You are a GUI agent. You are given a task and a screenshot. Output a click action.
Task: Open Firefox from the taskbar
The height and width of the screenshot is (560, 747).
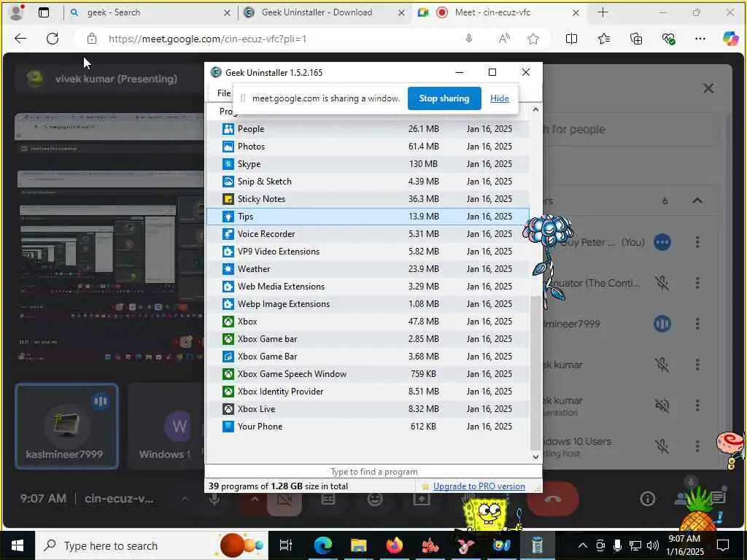(x=394, y=545)
